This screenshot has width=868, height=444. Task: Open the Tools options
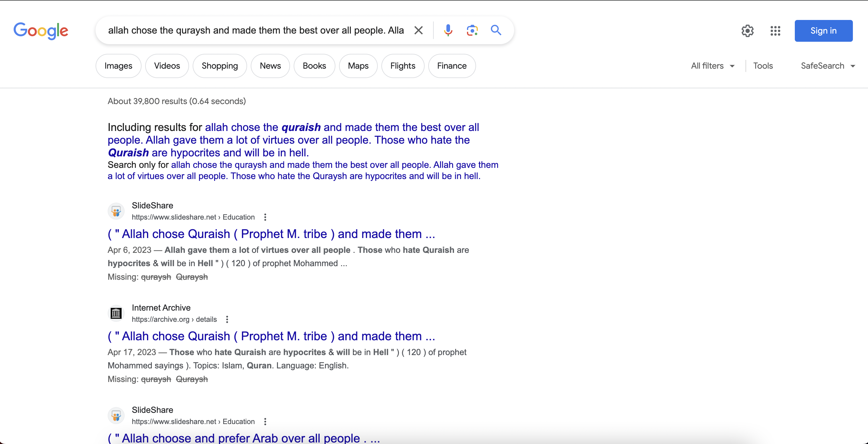(x=763, y=66)
